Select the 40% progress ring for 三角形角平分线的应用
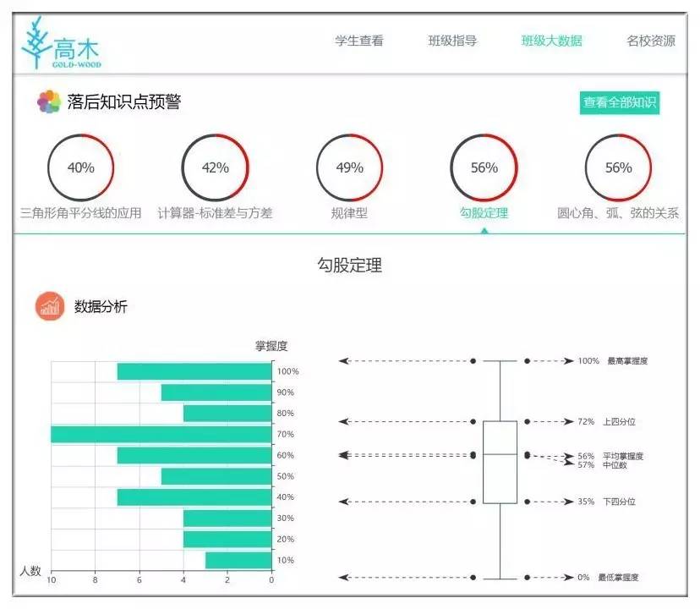Viewport: 700px width, 609px height. (81, 167)
